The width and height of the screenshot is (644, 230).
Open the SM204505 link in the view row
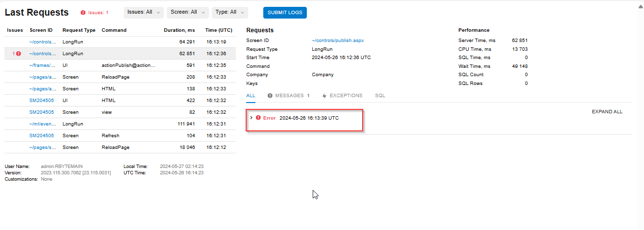pyautogui.click(x=42, y=112)
